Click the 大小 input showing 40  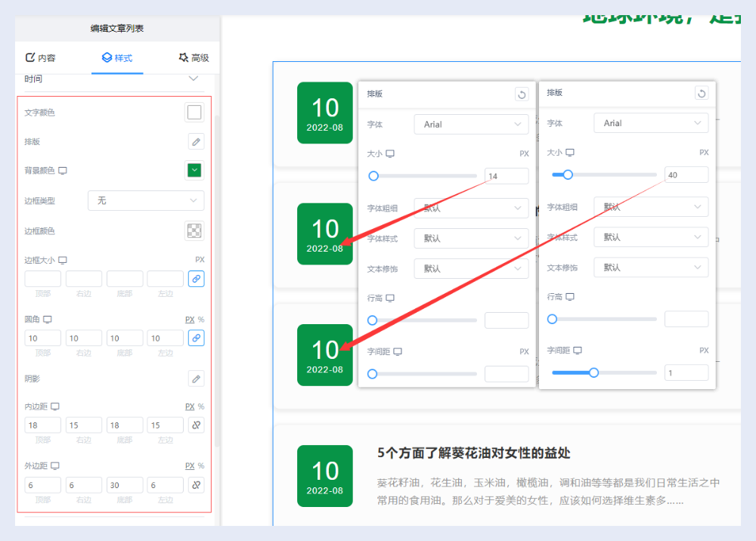(686, 175)
